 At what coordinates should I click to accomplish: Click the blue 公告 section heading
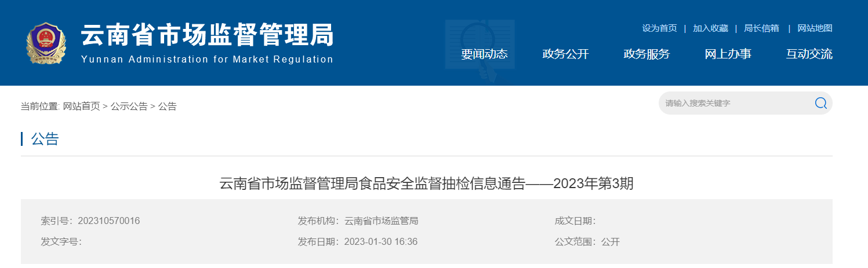pyautogui.click(x=45, y=139)
